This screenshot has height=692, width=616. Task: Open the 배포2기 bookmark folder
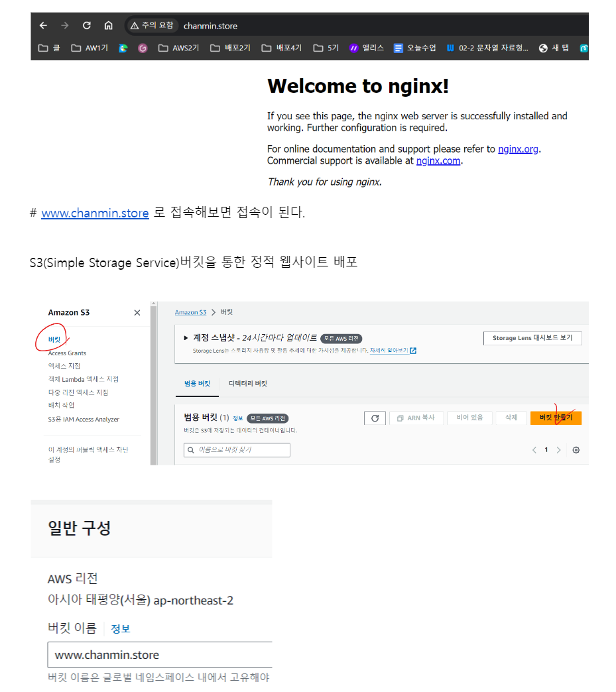[x=231, y=48]
